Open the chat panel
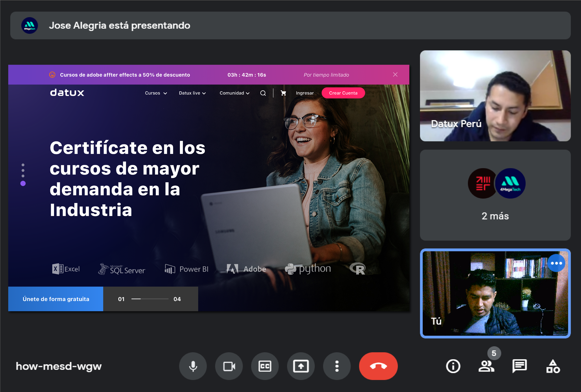 520,366
